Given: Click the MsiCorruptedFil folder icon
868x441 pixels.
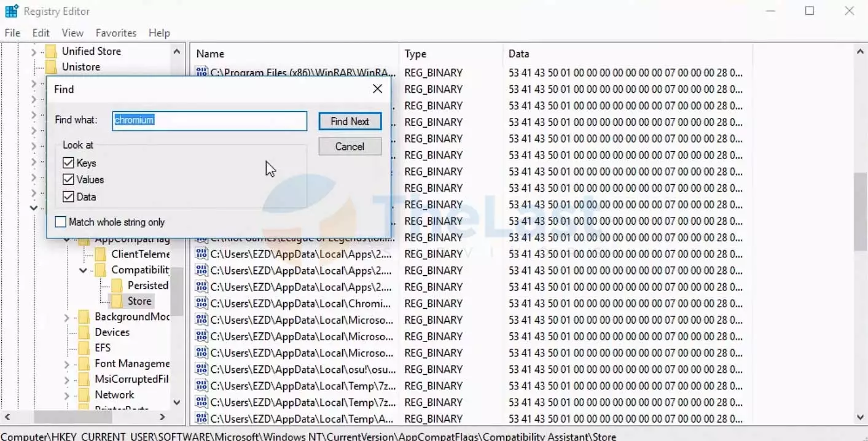Looking at the screenshot, I should pos(84,380).
